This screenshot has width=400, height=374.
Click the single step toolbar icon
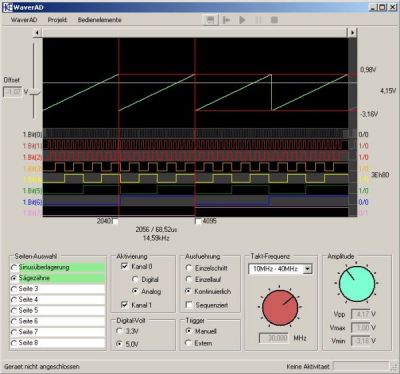point(226,20)
